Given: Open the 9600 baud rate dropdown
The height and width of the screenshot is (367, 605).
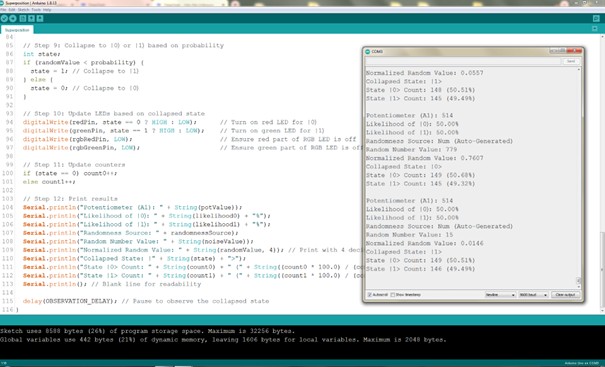Looking at the screenshot, I should pyautogui.click(x=533, y=295).
